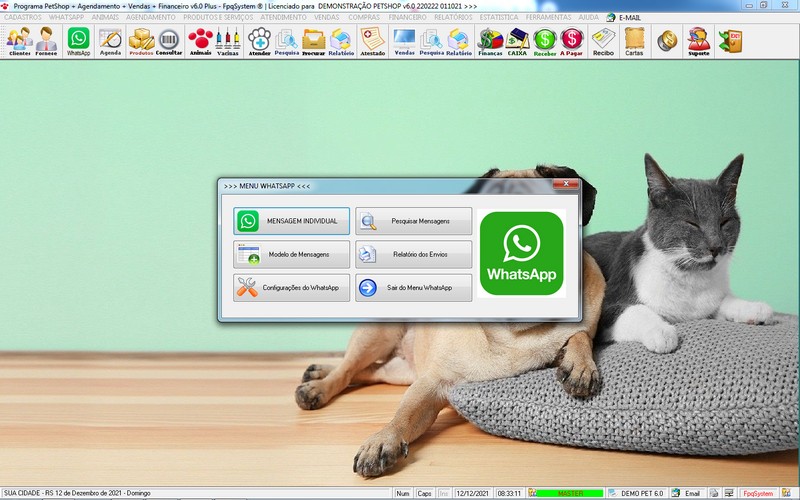The width and height of the screenshot is (800, 500).
Task: Open the WHATSAPP menu
Action: pyautogui.click(x=66, y=17)
